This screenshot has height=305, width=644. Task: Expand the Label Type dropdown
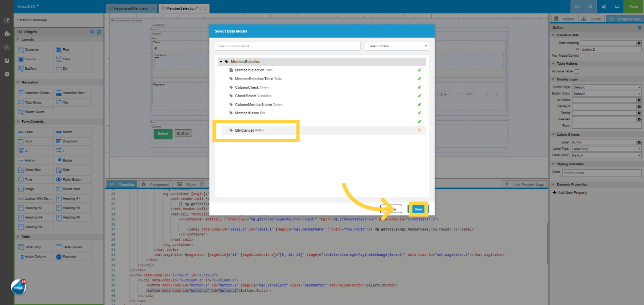606,149
